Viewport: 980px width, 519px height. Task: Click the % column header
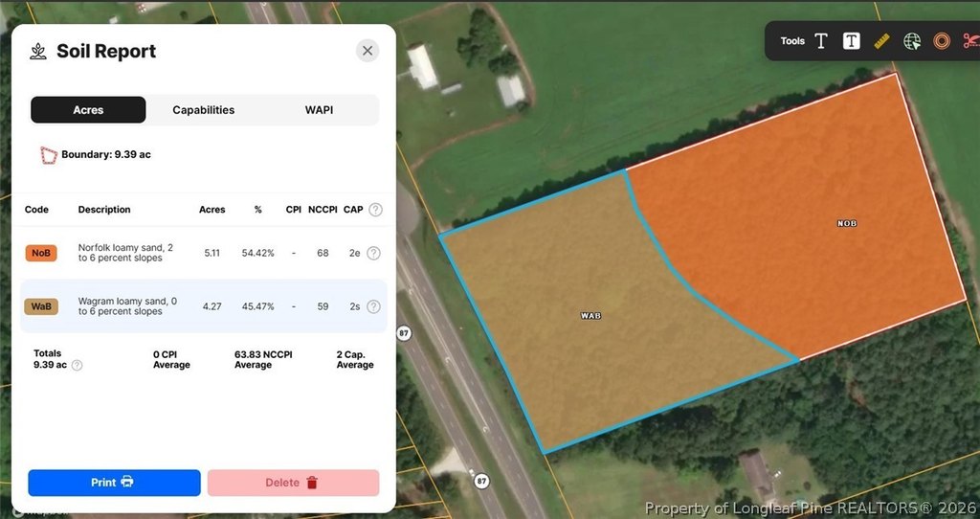[258, 210]
